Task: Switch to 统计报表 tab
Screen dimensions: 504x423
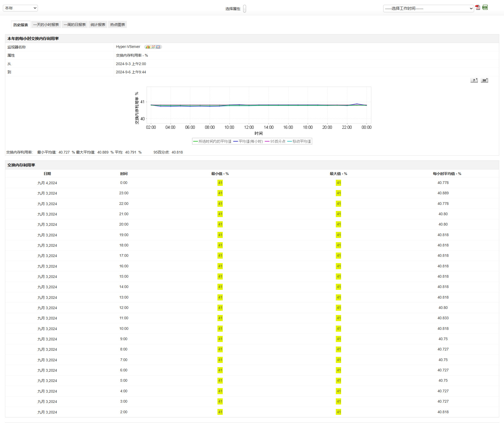Action: [x=98, y=25]
